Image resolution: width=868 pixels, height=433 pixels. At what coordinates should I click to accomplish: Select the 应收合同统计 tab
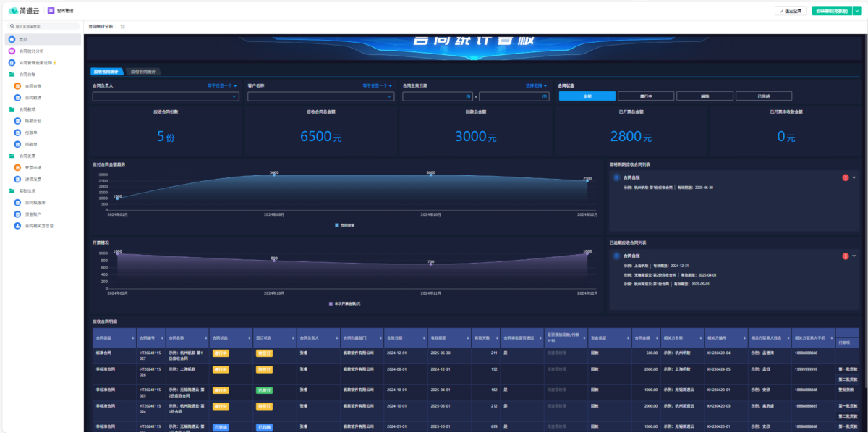pos(106,72)
